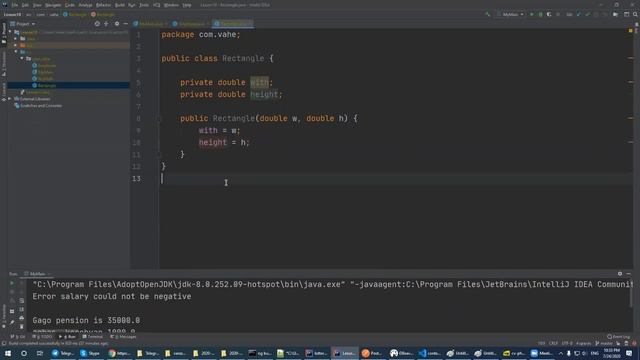
Task: Click the print icon in Run panel
Action: click(22, 318)
